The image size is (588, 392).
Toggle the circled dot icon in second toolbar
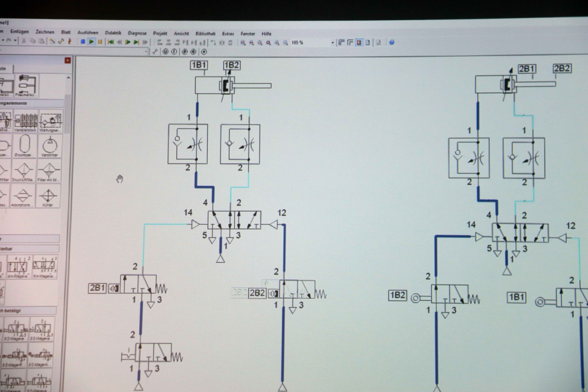[x=204, y=52]
